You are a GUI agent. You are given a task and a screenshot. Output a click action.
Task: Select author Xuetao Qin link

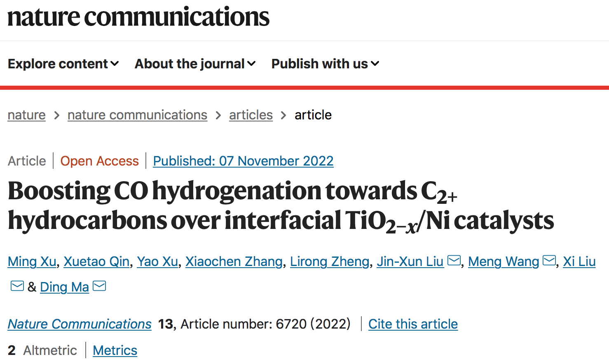click(96, 261)
